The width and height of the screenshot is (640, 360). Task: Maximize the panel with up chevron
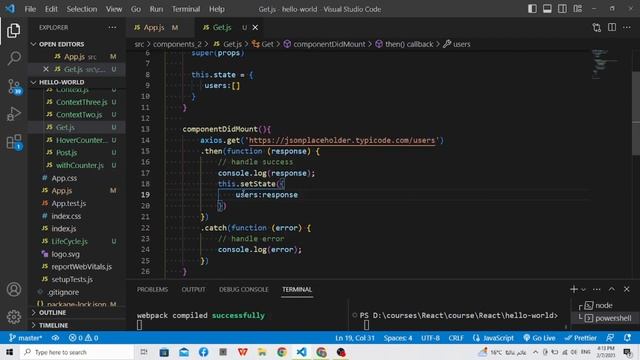tap(612, 289)
